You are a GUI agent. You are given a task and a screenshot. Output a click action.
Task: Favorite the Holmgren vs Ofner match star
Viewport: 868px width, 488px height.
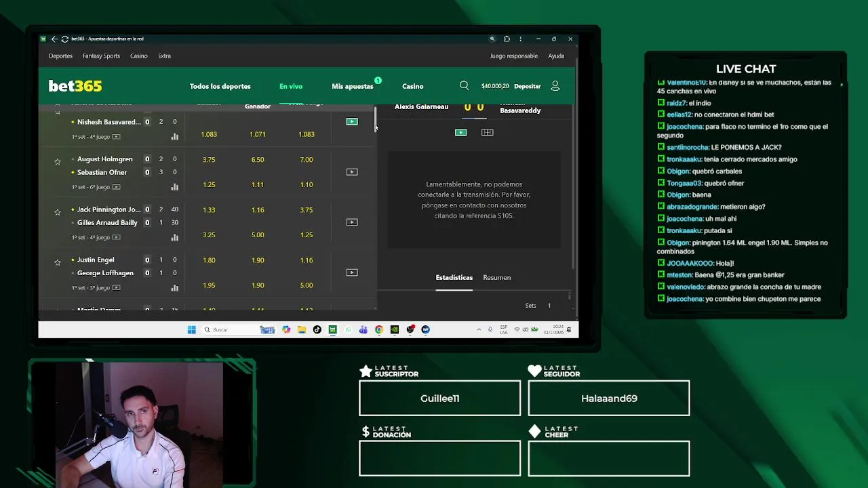57,161
